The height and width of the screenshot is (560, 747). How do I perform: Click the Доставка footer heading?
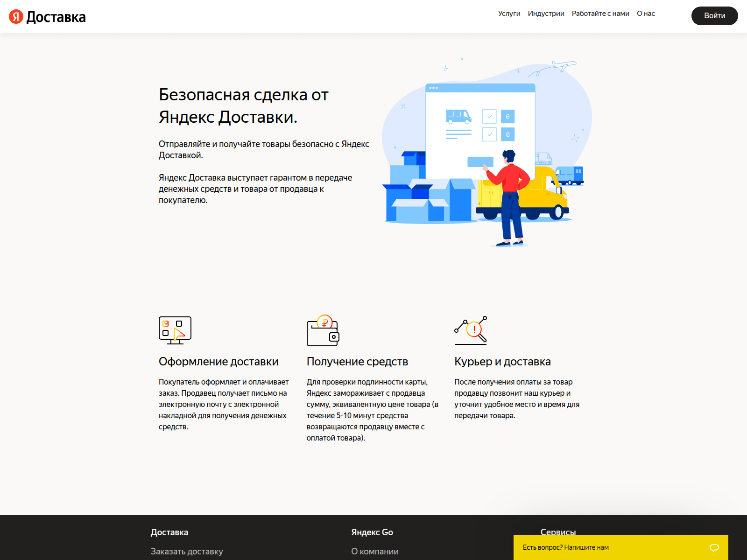[x=169, y=532]
